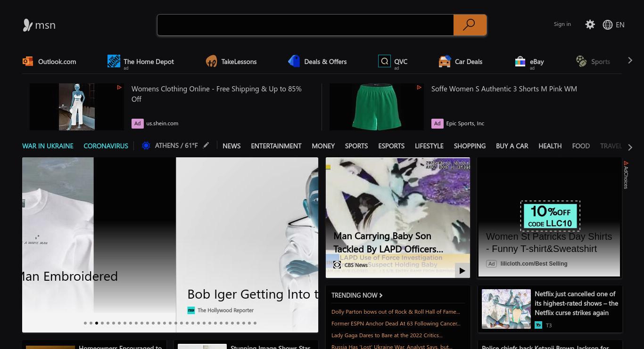The width and height of the screenshot is (644, 349).
Task: Click into the search input field
Action: click(x=305, y=25)
